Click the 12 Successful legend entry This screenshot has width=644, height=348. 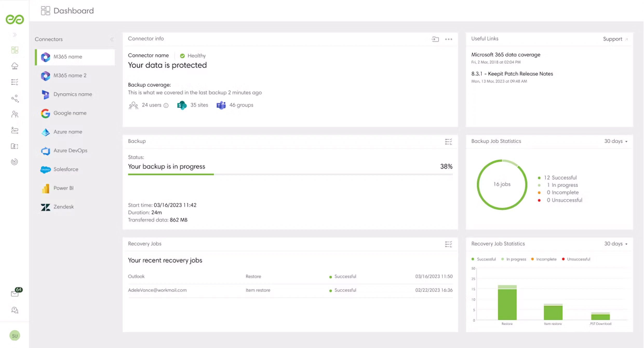coord(557,178)
